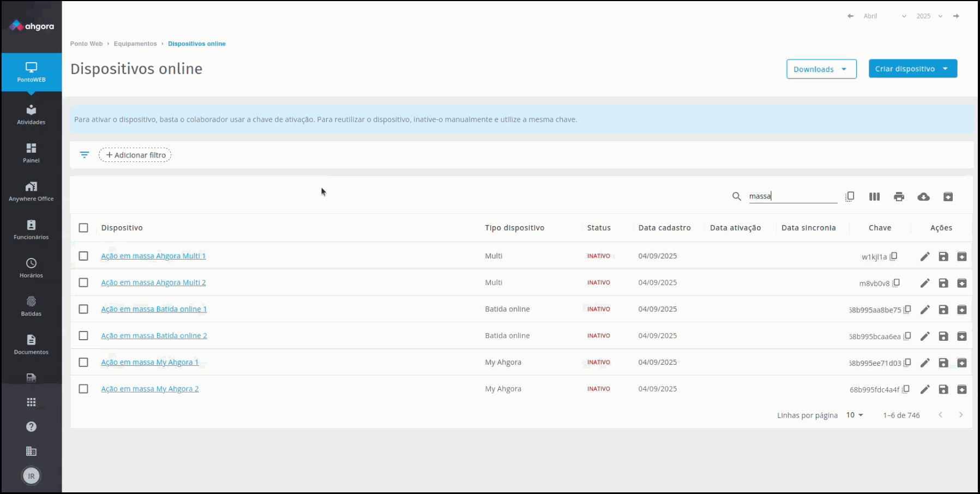Open the Ação em massa Ahgora Multi 1 link
The width and height of the screenshot is (980, 494).
click(153, 256)
